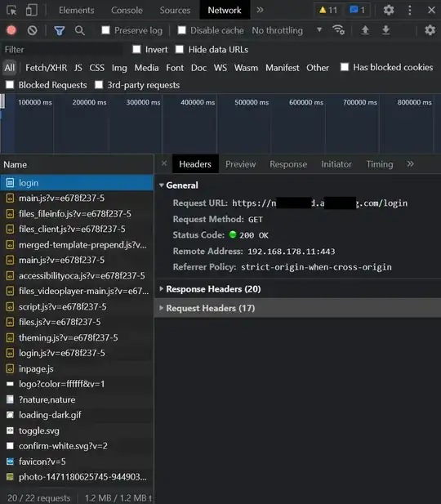The image size is (441, 504).
Task: Toggle the device toolbar icon
Action: tap(32, 11)
